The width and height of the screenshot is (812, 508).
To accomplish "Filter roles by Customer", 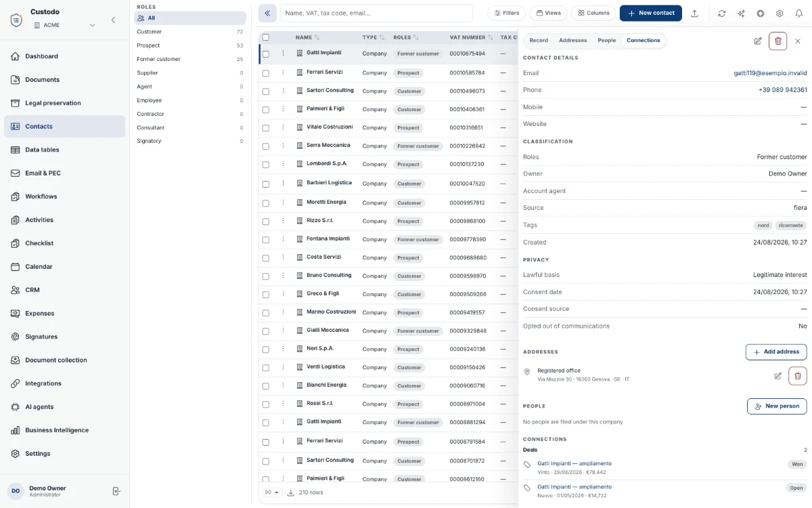I will pyautogui.click(x=190, y=32).
